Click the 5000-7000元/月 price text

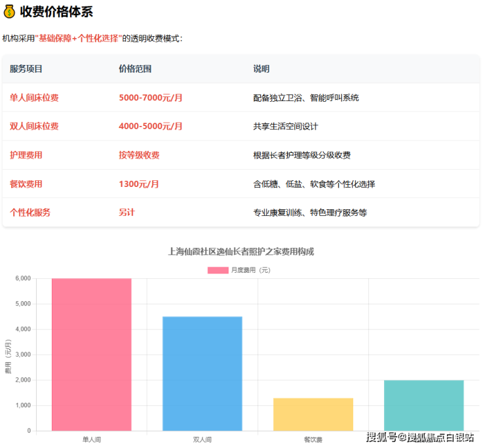[151, 98]
